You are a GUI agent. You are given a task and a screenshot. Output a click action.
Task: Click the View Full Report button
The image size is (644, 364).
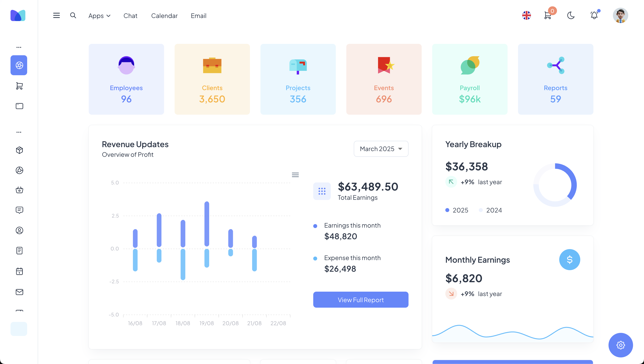point(361,300)
